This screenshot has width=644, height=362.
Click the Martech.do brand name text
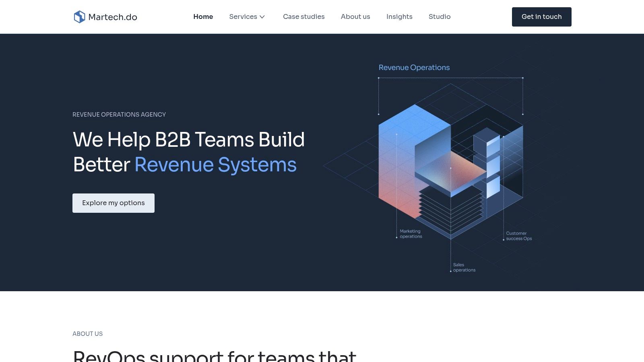(x=113, y=17)
